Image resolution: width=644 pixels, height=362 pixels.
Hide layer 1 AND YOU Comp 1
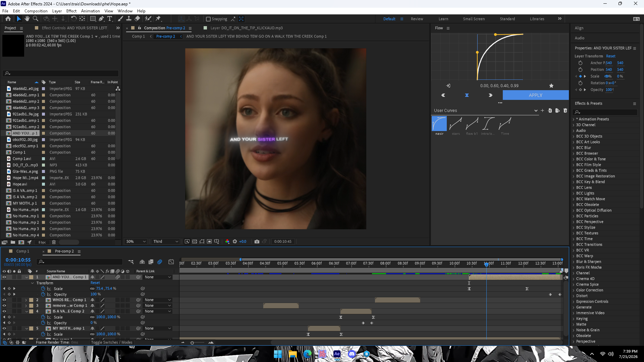click(x=4, y=277)
